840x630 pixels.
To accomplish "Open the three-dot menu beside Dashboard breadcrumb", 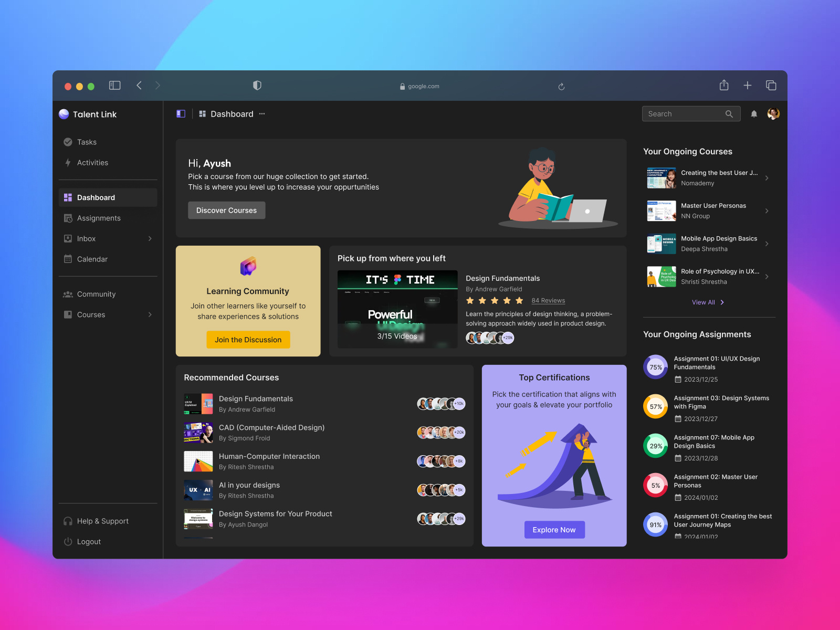I will (261, 113).
